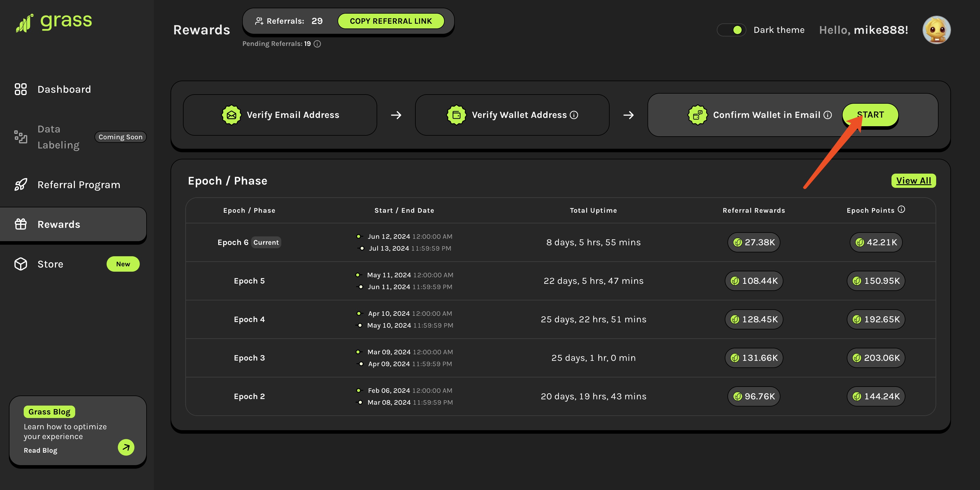Screen dimensions: 980x490
Task: Click the Referral Rewards column header
Action: click(x=754, y=210)
